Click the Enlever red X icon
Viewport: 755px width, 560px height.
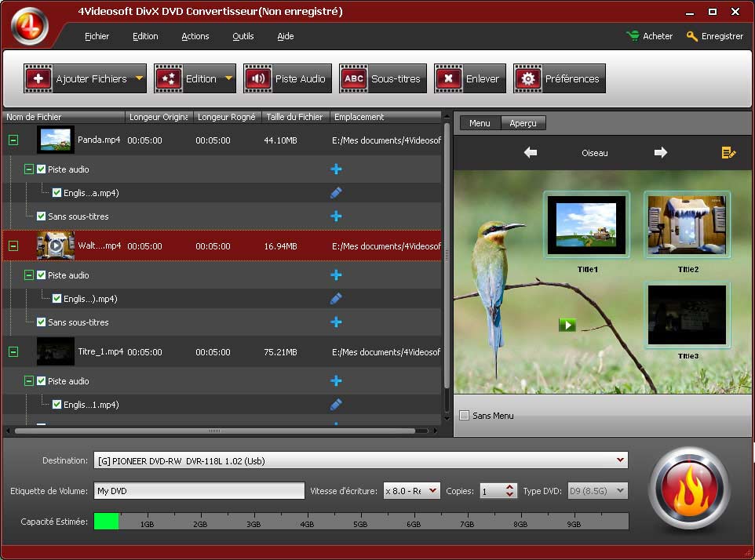(448, 78)
